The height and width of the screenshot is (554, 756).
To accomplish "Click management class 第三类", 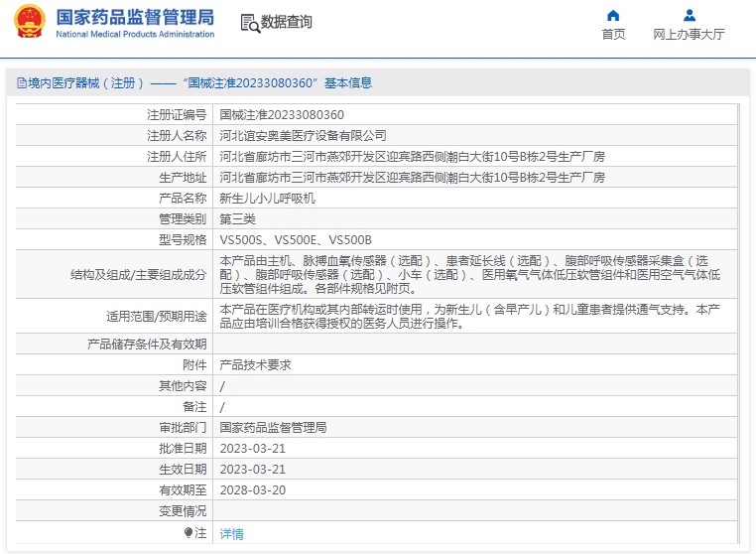I will [x=238, y=219].
